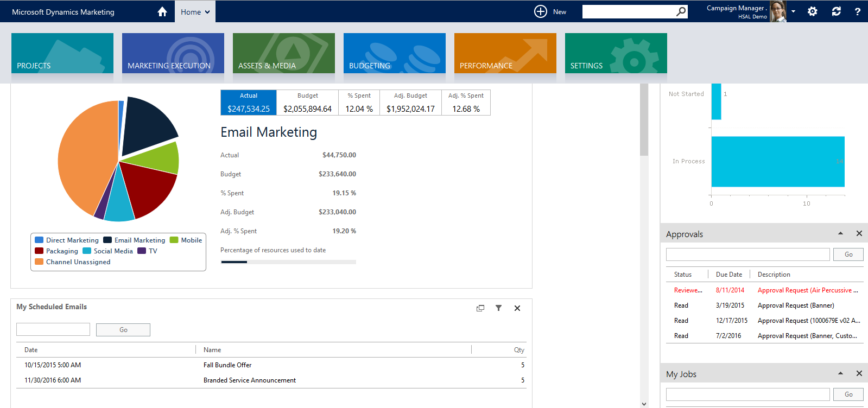Click the In Process chart bar
868x408 pixels.
(778, 162)
